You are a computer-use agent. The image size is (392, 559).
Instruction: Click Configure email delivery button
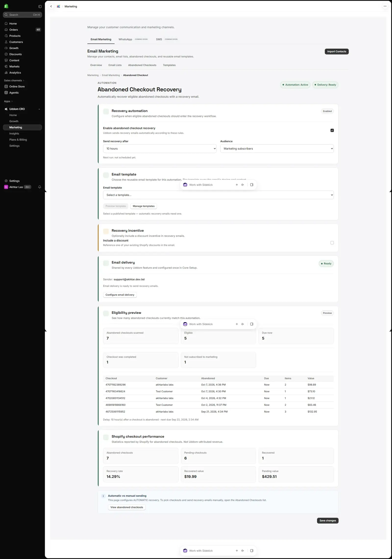point(120,295)
